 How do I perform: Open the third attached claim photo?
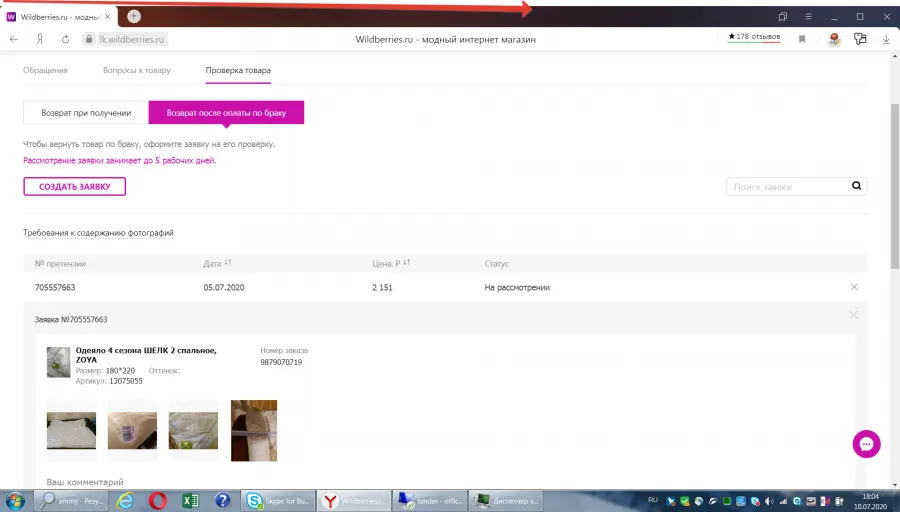tap(193, 430)
